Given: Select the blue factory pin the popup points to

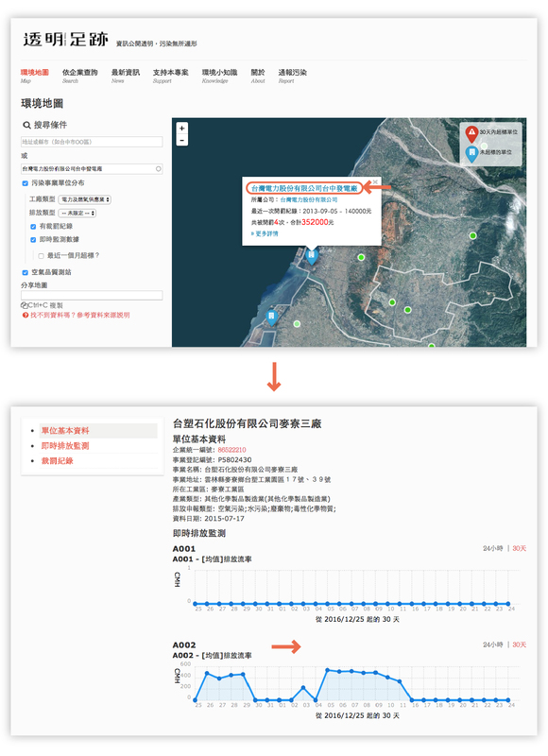Looking at the screenshot, I should coord(312,255).
